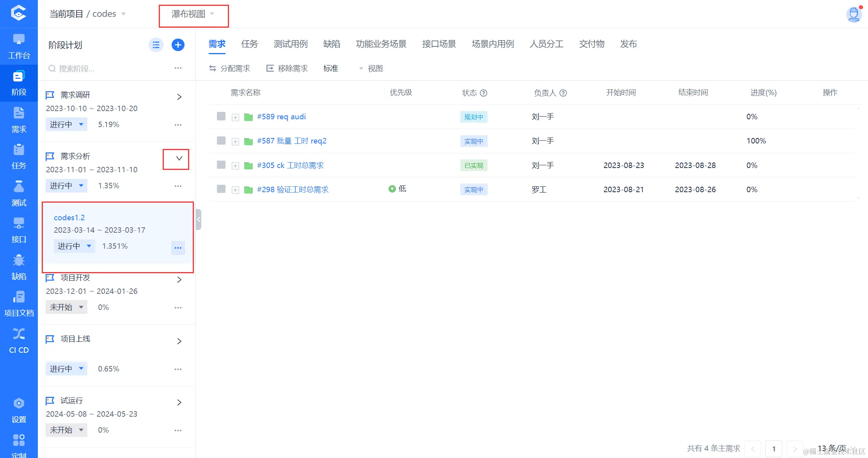Open 项目开发 status dropdown 未开始
The width and height of the screenshot is (868, 458).
click(66, 307)
